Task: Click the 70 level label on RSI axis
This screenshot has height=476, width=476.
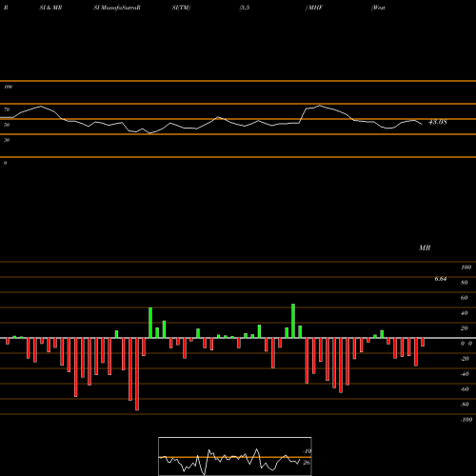Action: click(x=7, y=109)
